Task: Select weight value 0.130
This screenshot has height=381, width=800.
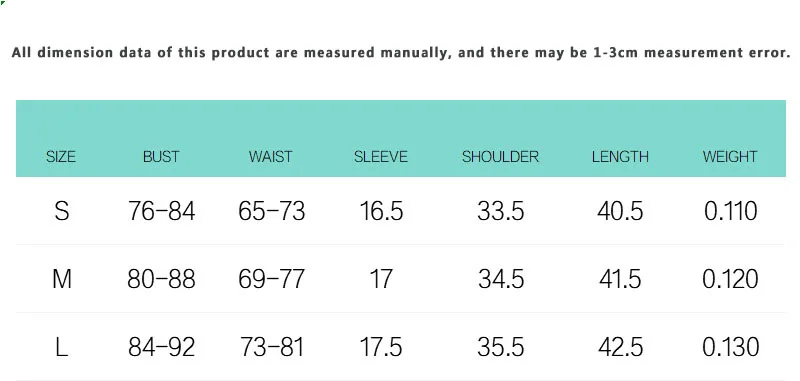Action: click(x=731, y=347)
